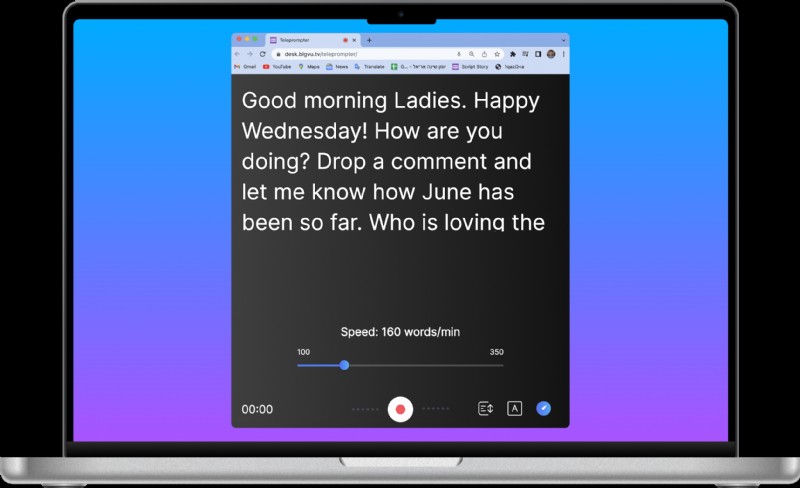Open the Chrome three-dot menu
Screen dimensions: 800x488
tap(563, 54)
